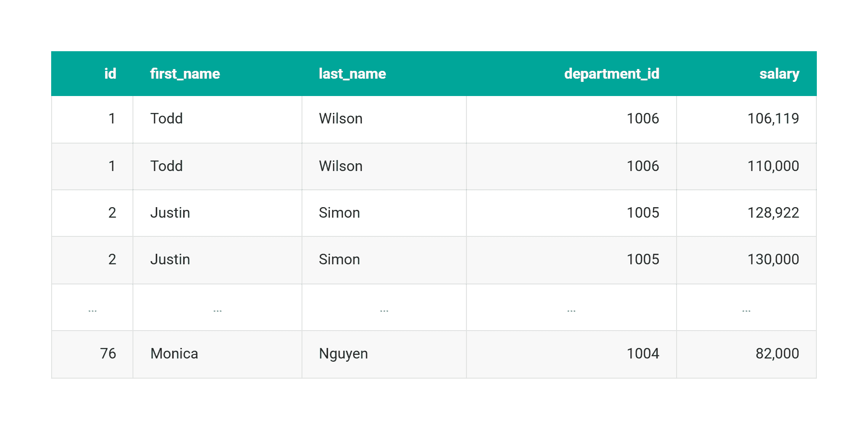Viewport: 868px width, 428px height.
Task: Click id 2 in the 128,922 row
Action: click(x=112, y=213)
